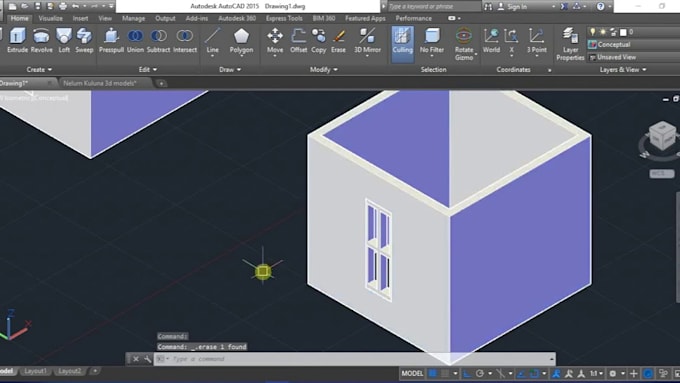Viewport: 680px width, 383px height.
Task: Click the layer color white swatch
Action: (x=623, y=32)
